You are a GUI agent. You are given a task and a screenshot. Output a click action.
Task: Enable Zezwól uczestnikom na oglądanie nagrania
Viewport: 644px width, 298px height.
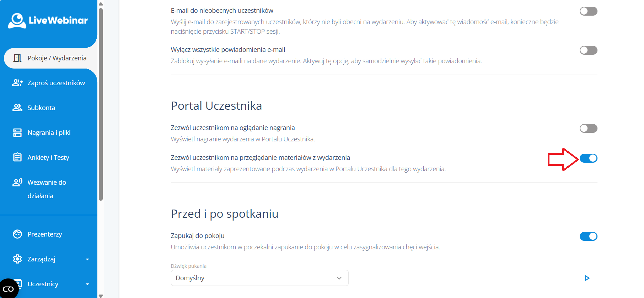(x=589, y=129)
